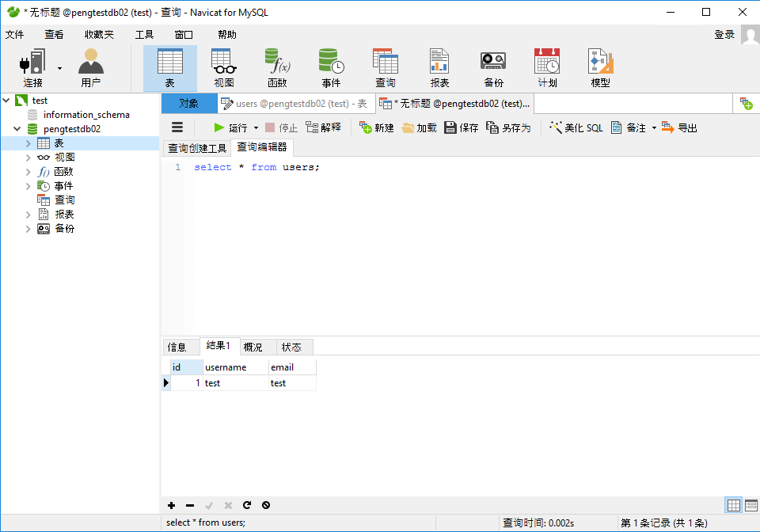Expand the 备份 backup tree node
Viewport: 760px width, 532px height.
28,229
